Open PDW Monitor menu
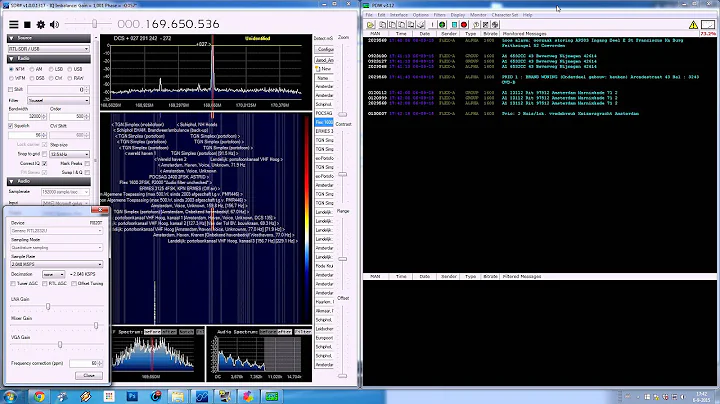Image resolution: width=720 pixels, height=404 pixels. 478,15
